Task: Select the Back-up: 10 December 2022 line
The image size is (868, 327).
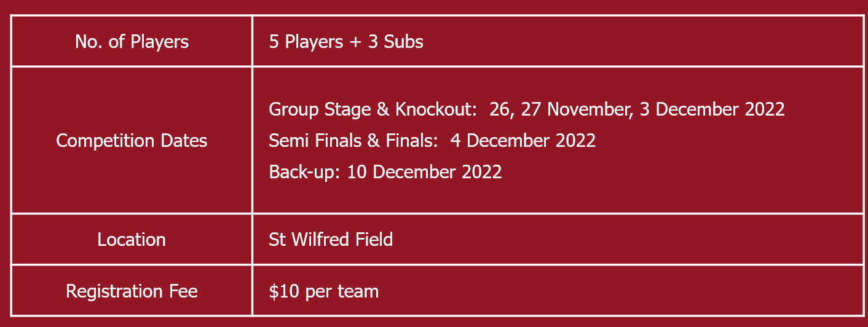Action: (385, 171)
